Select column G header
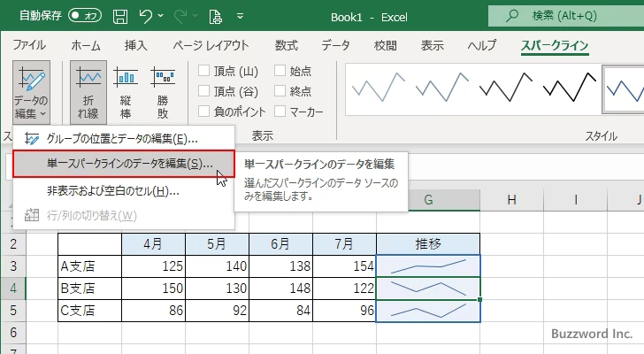This screenshot has height=354, width=644. (x=428, y=200)
